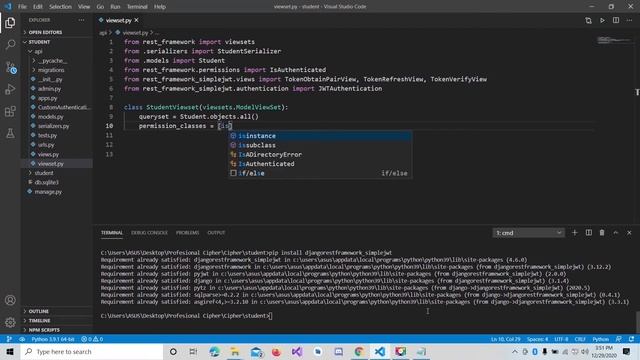The image size is (640, 360).
Task: Open the Explorer More Actions ellipsis
Action: coord(82,20)
